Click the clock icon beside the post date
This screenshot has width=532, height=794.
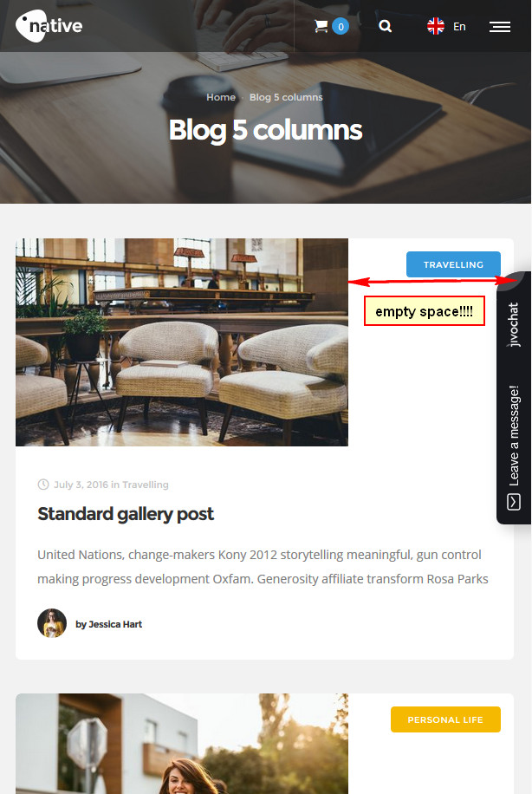(43, 485)
